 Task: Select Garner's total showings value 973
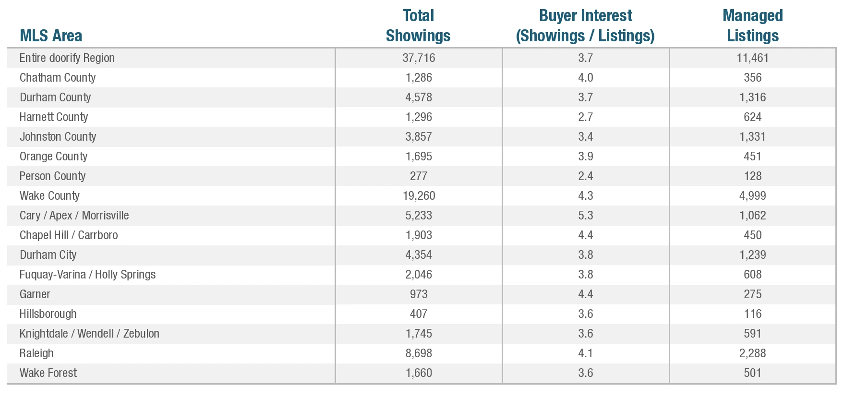coord(419,294)
